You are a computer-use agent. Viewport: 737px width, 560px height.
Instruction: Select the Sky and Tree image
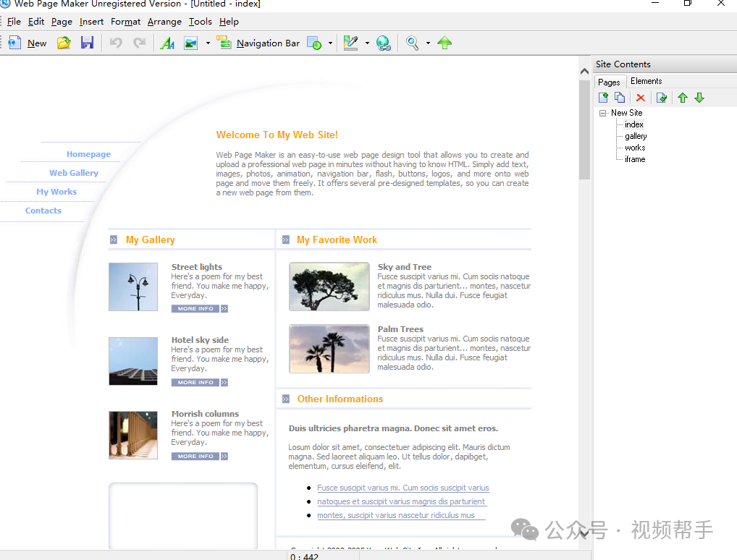(329, 287)
